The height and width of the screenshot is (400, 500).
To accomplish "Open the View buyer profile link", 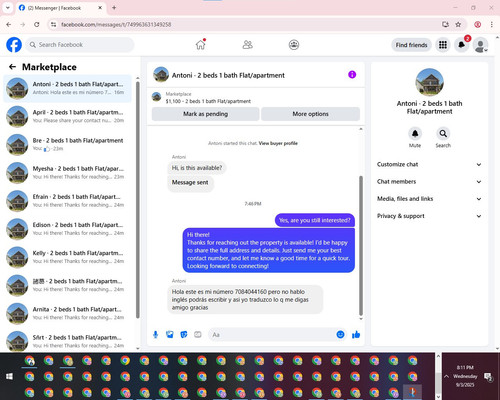I will point(278,143).
